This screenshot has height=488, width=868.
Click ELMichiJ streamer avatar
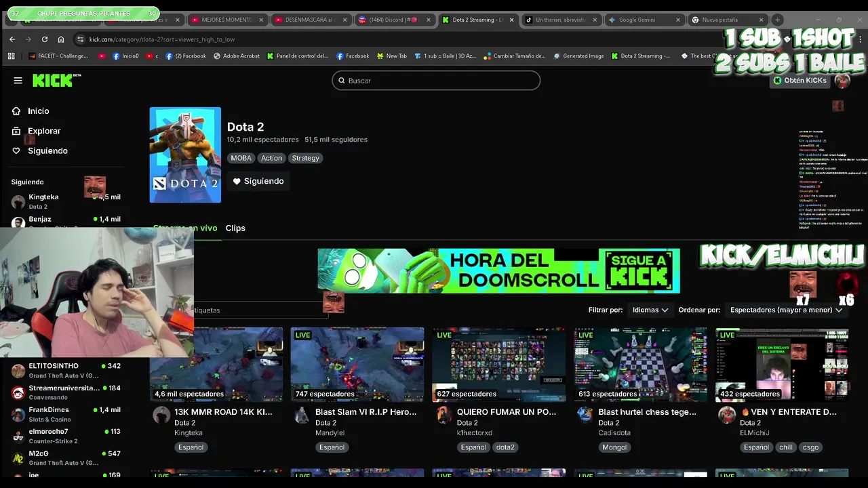[727, 415]
